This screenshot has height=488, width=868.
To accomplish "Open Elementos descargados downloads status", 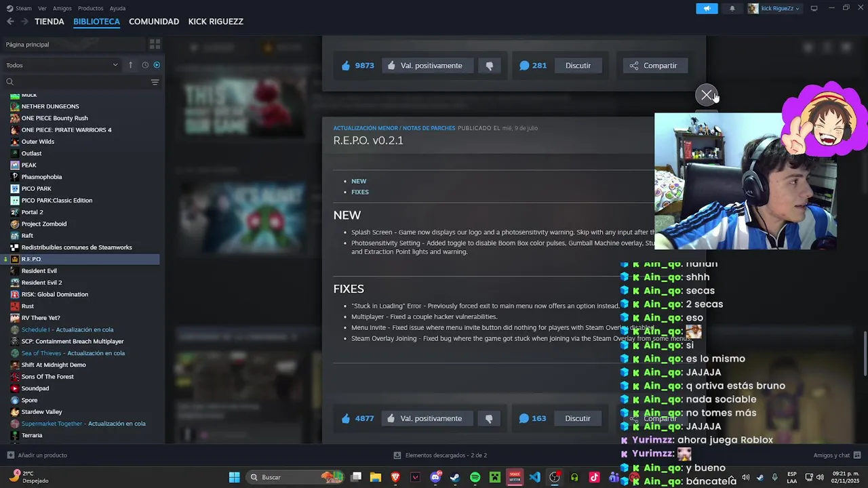I will coord(440,455).
